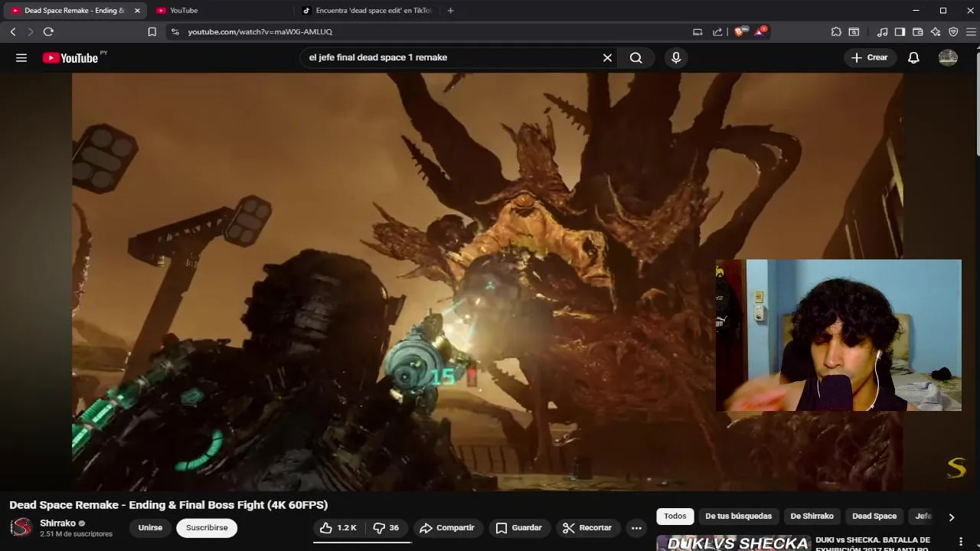Clear the search box text

coord(607,57)
